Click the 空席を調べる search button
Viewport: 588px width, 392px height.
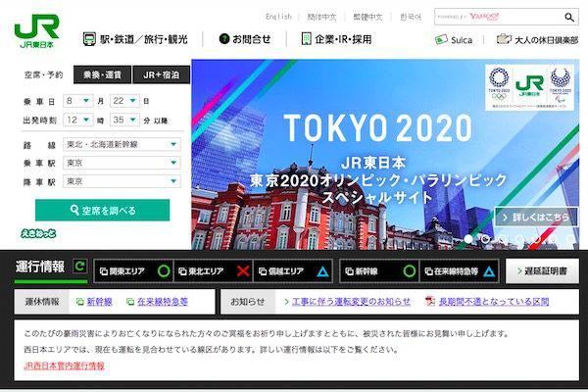pyautogui.click(x=102, y=210)
